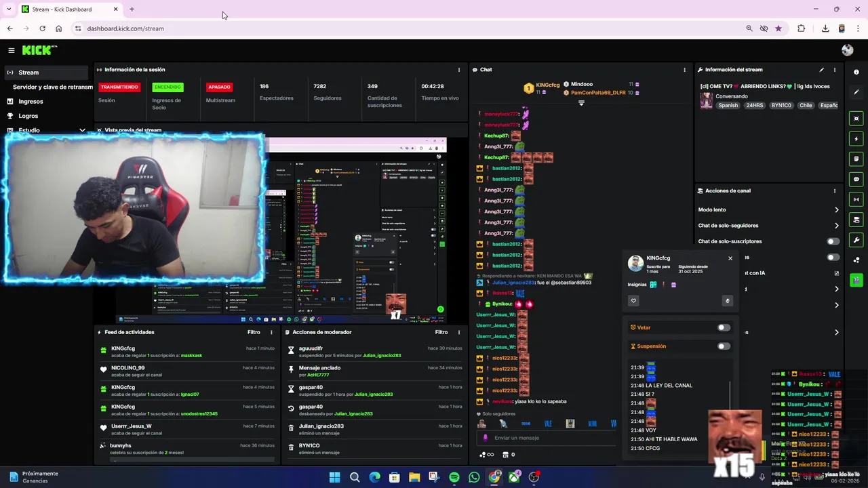Viewport: 868px width, 488px height.
Task: Click the wrench icon in right sidebar
Action: coord(856,240)
